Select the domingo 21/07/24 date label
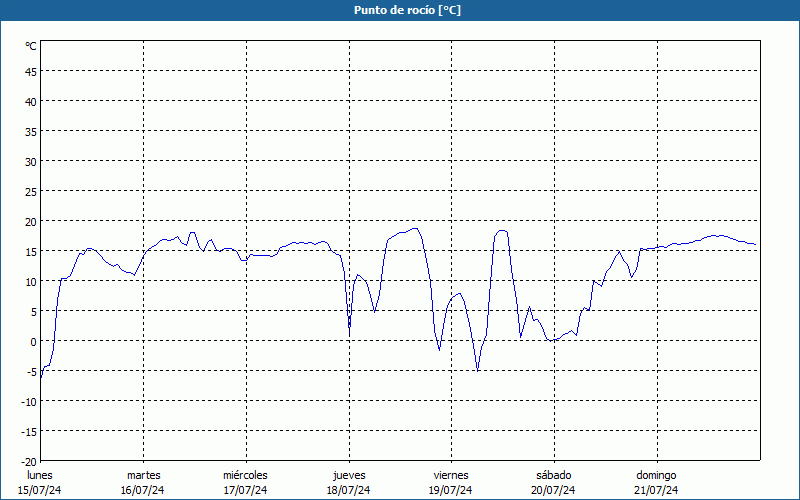 (656, 482)
